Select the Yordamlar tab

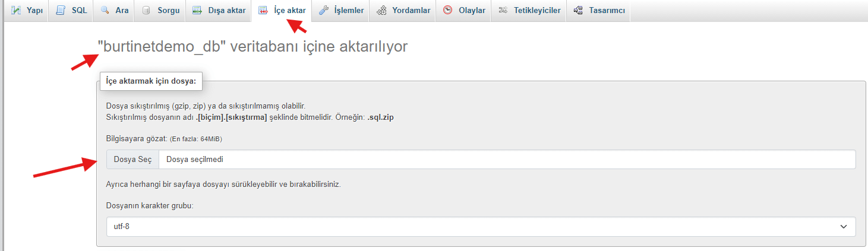tap(411, 10)
